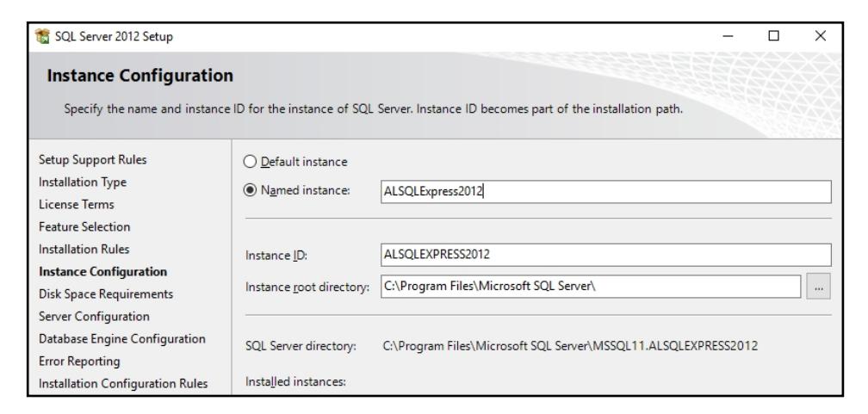Click the Instance root directory label
The image size is (868, 414).
tap(307, 287)
